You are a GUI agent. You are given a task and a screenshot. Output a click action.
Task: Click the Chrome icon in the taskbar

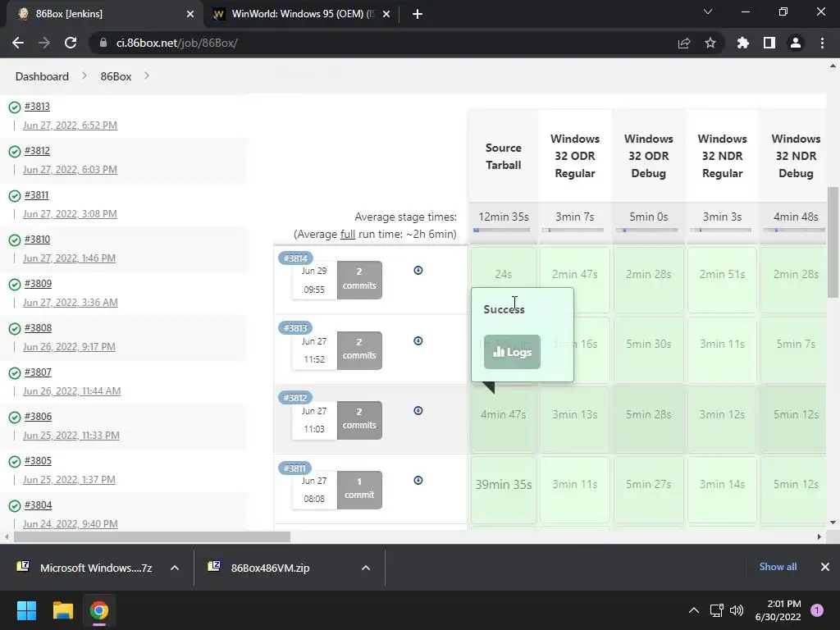98,610
